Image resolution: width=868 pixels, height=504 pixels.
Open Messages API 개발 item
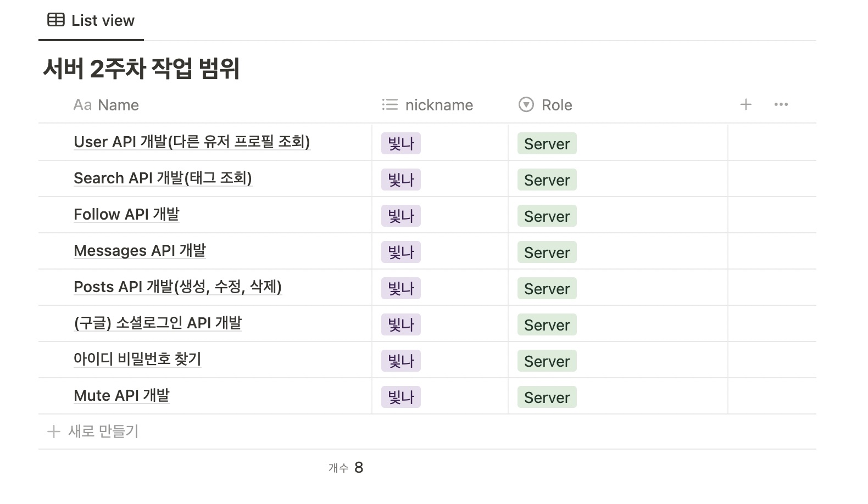[140, 251]
